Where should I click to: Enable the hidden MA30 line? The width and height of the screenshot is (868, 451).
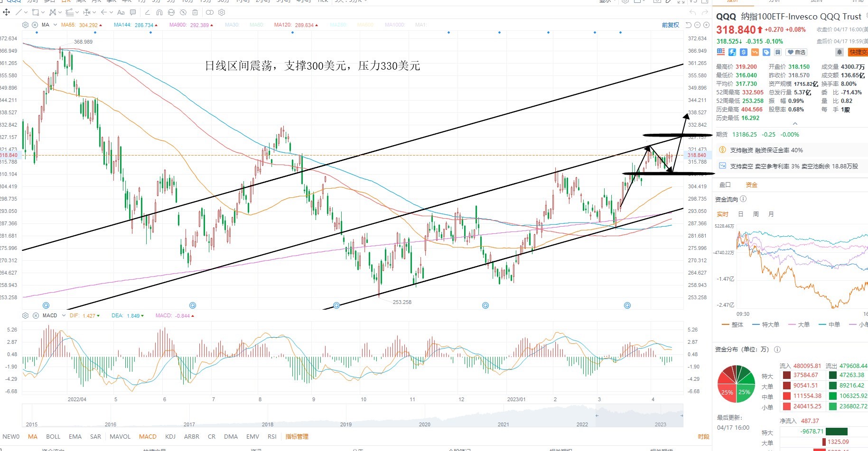pos(232,25)
